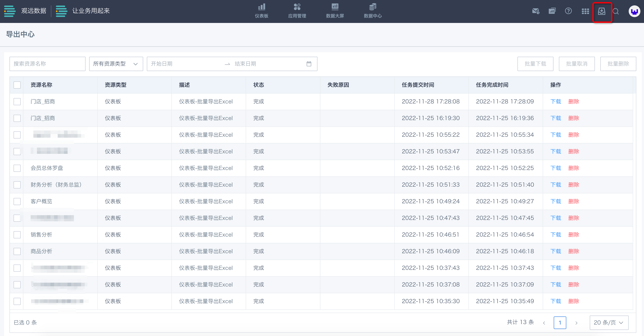Open the calendar icon in date range
This screenshot has width=644, height=336.
coord(309,64)
